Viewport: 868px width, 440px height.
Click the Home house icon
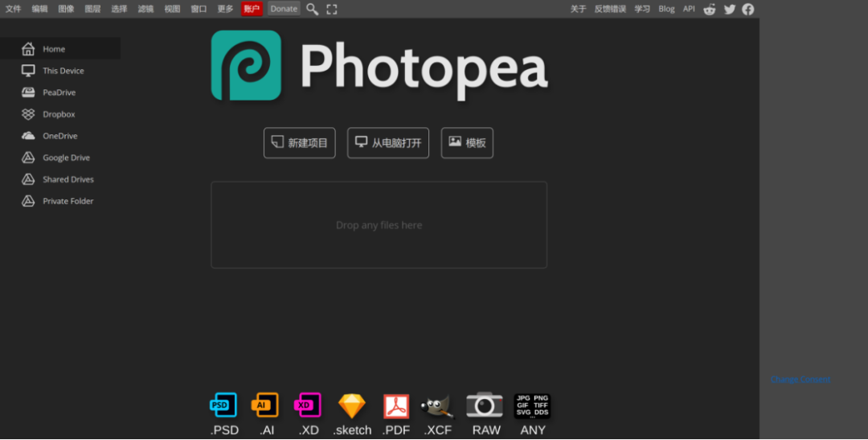[28, 49]
